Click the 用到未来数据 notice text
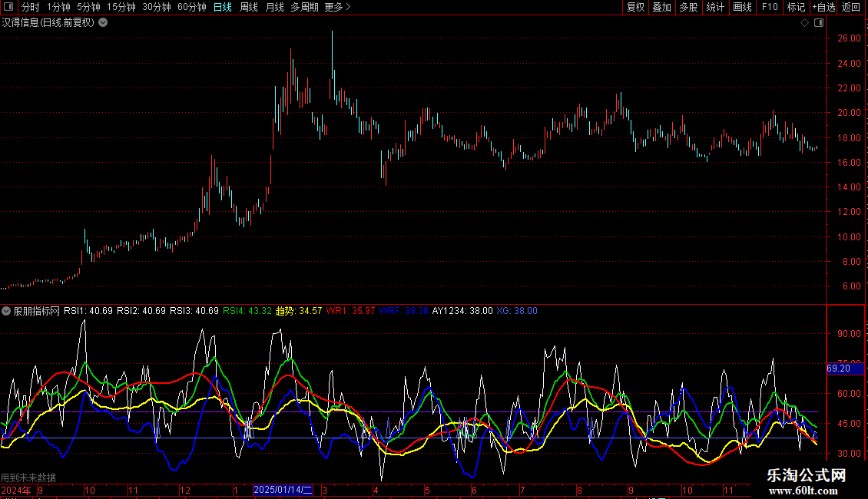 click(x=28, y=478)
